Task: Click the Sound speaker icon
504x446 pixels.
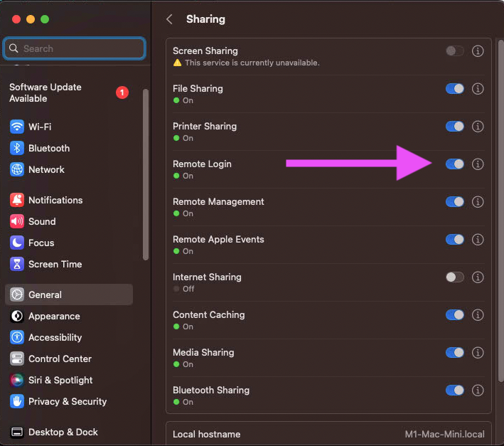Action: tap(17, 221)
